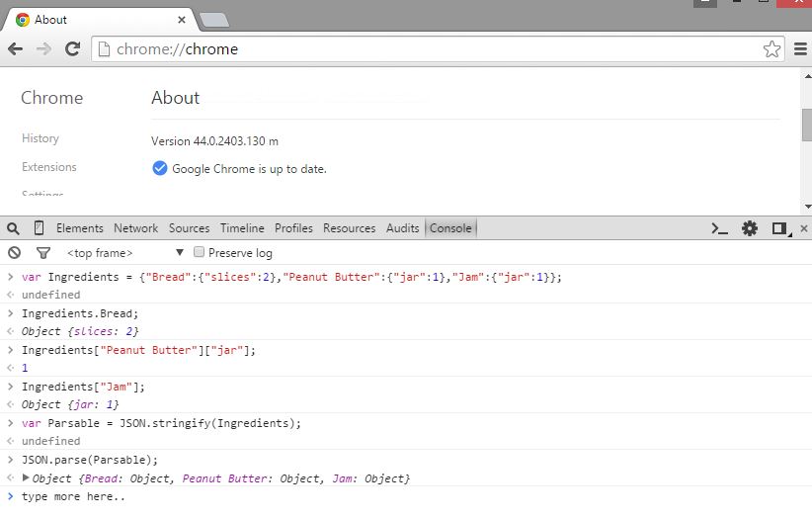812x519 pixels.
Task: Click the blue up-to-date checkmark icon
Action: tap(159, 168)
